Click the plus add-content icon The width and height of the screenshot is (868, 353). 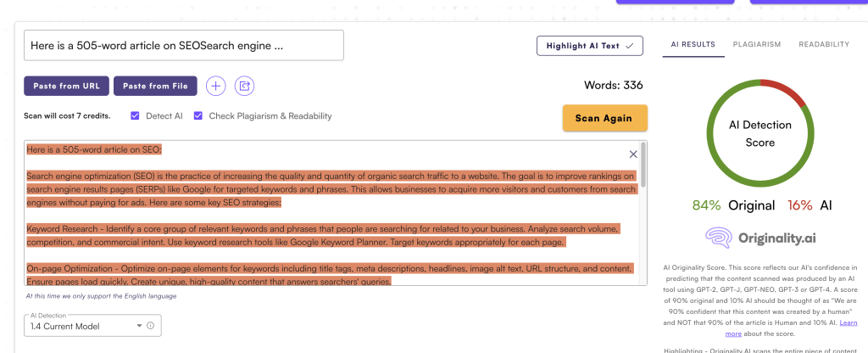pyautogui.click(x=216, y=86)
